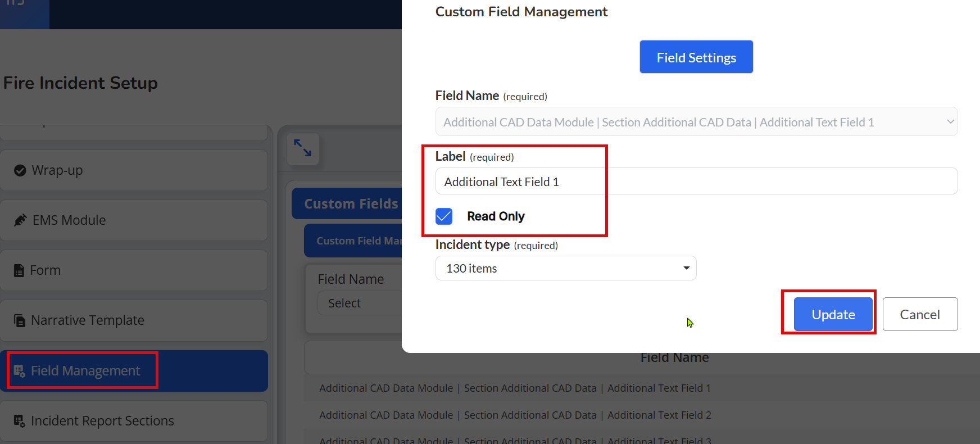This screenshot has width=980, height=444.
Task: Open the Field Name dropdown in dialog
Action: tap(696, 121)
